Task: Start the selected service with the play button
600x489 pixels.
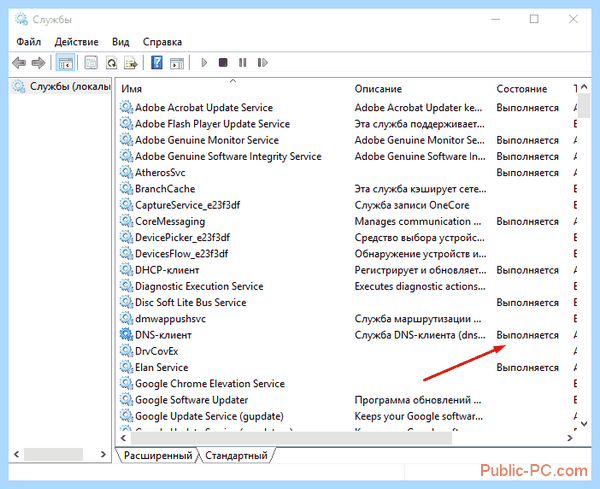Action: click(204, 62)
